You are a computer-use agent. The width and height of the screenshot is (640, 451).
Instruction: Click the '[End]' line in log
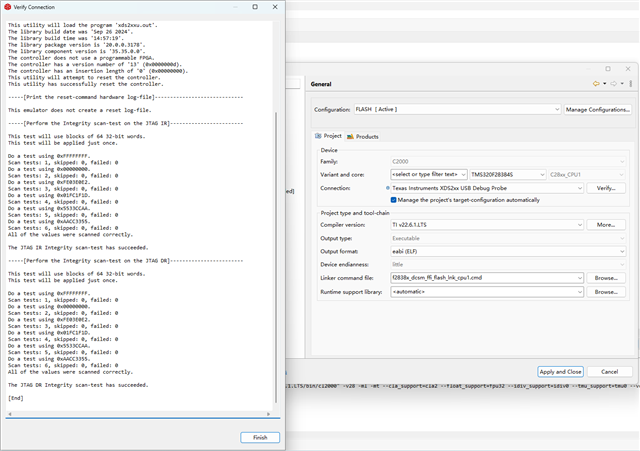tap(16, 398)
